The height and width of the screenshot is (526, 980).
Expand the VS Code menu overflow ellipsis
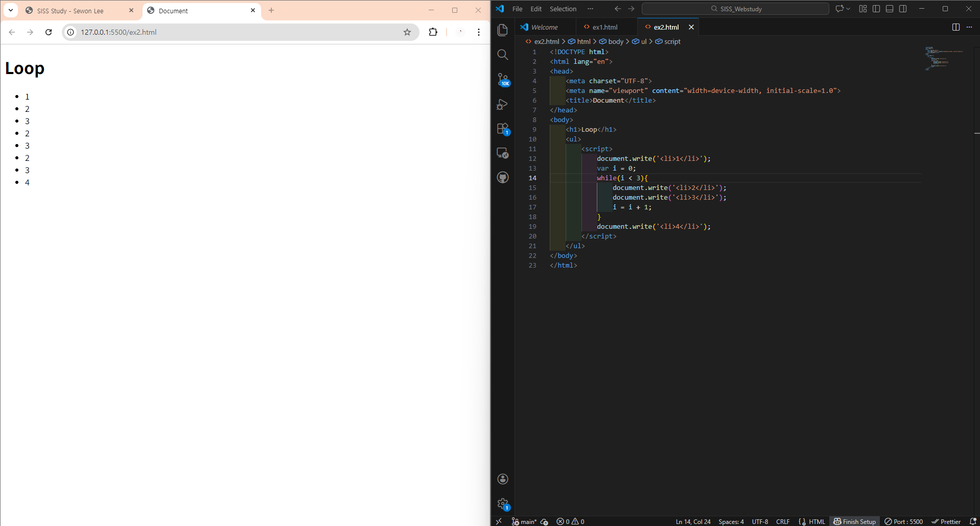coord(590,9)
